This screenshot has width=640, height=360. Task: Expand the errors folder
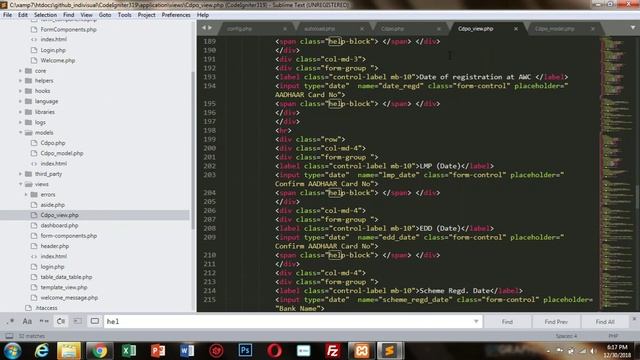(x=26, y=195)
